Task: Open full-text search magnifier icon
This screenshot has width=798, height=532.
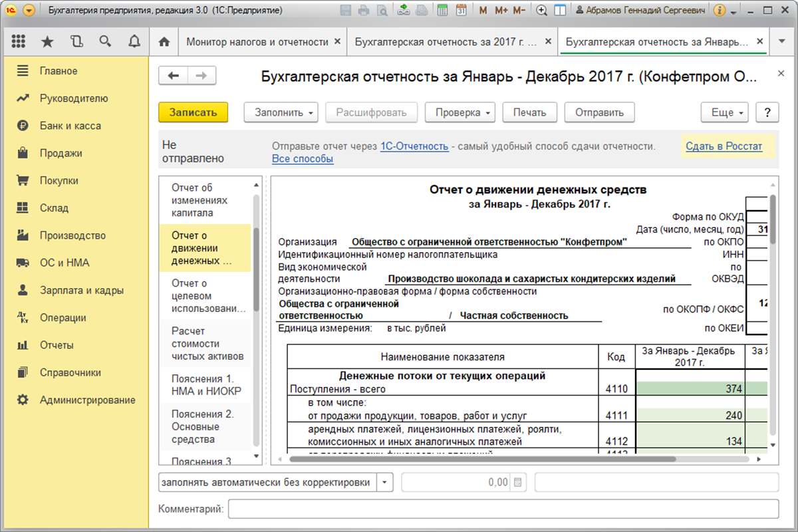Action: [105, 41]
